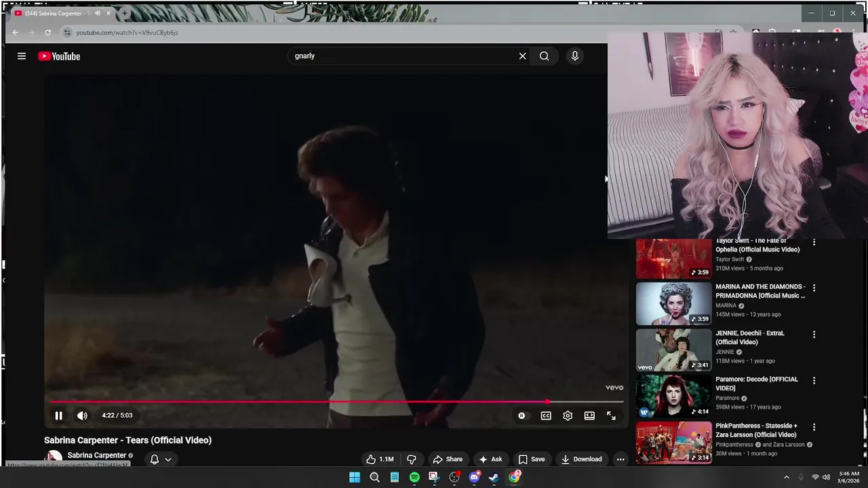Image resolution: width=868 pixels, height=488 pixels.
Task: Go to the YouTube home logo
Action: click(x=59, y=56)
